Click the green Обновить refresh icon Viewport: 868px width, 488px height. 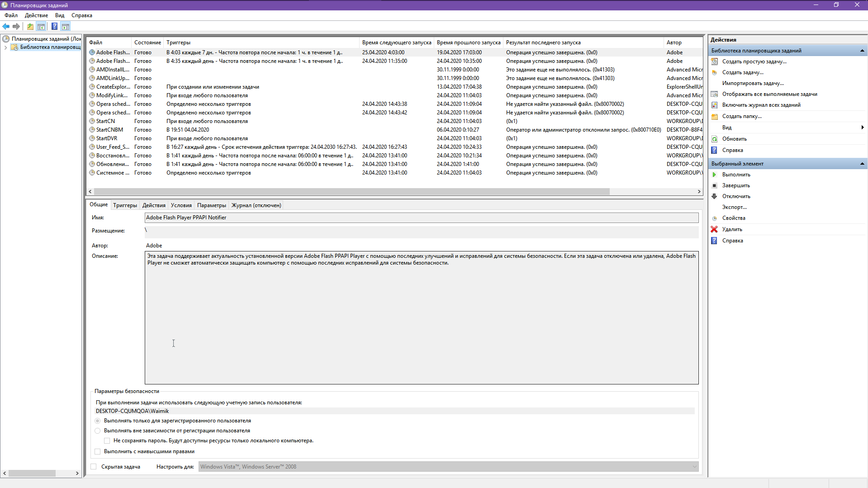715,139
